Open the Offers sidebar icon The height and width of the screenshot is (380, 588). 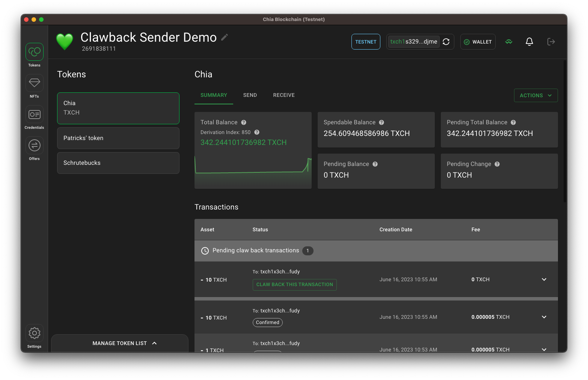point(35,145)
